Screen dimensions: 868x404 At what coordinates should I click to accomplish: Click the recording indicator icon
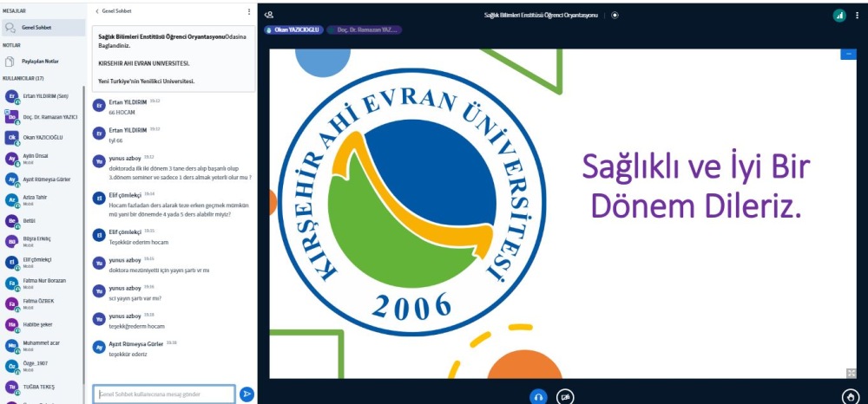click(x=615, y=16)
